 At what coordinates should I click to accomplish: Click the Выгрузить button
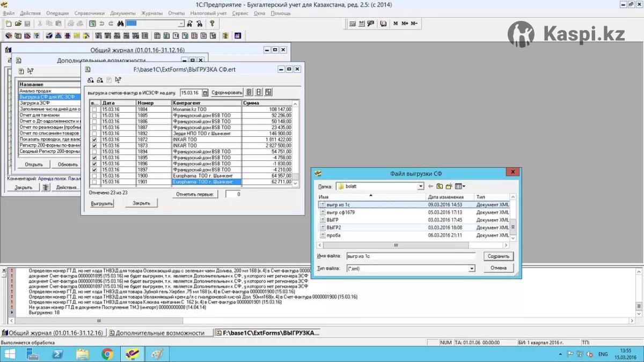pos(102,204)
